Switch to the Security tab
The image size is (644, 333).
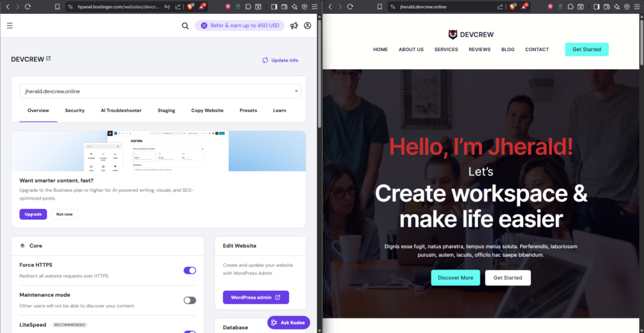(x=75, y=110)
